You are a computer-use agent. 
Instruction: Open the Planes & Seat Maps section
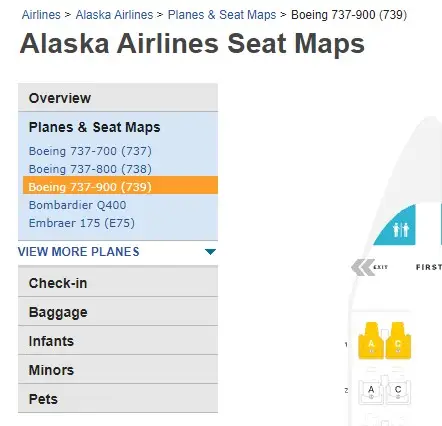pos(94,127)
